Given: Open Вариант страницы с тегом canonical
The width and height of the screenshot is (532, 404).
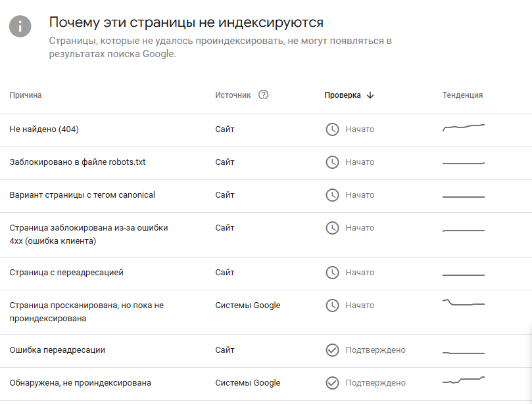Looking at the screenshot, I should (82, 195).
